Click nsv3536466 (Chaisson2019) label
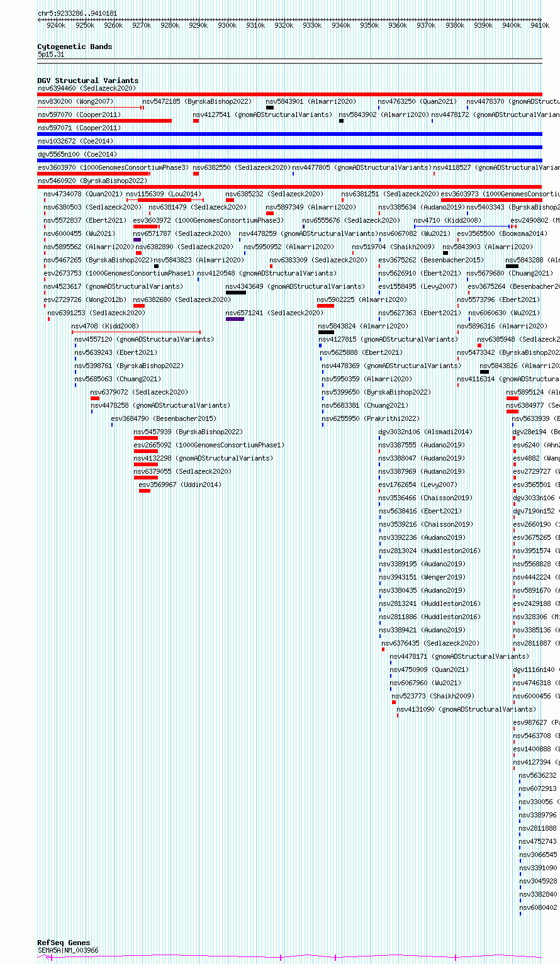 tap(426, 498)
